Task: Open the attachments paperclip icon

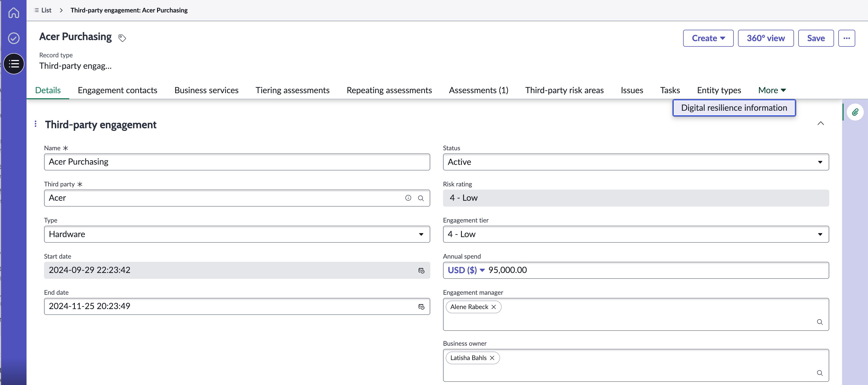Action: click(x=855, y=112)
